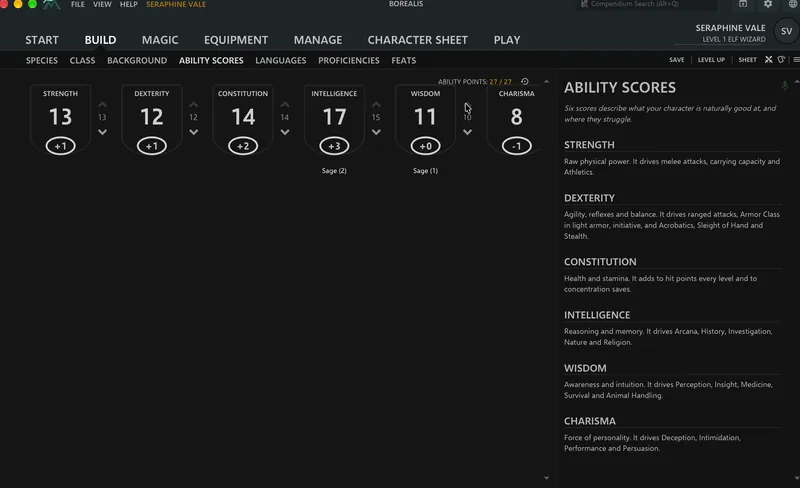800x488 pixels.
Task: Click the Borealis mountain logo icon
Action: pos(52,5)
